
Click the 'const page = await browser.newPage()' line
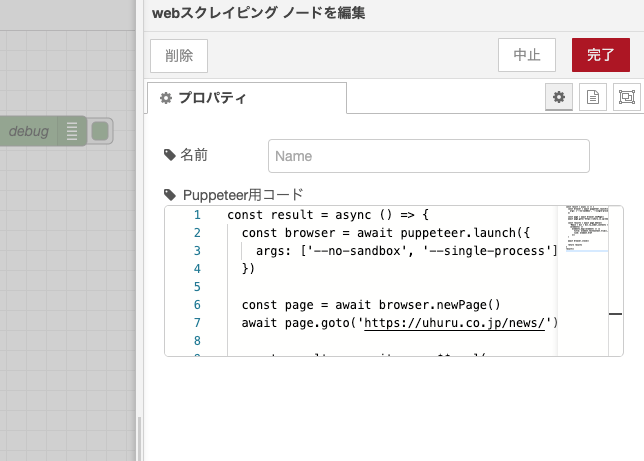(371, 305)
